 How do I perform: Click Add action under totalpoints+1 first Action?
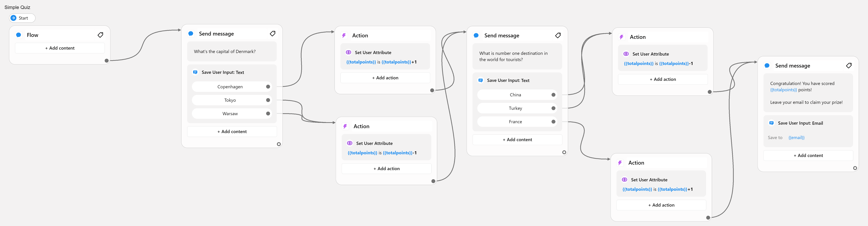[x=385, y=78]
